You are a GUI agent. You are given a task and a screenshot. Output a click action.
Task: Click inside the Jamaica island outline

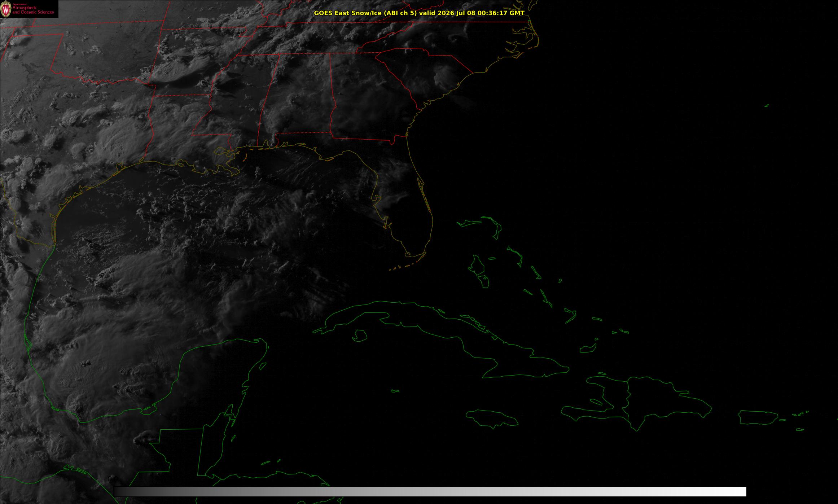coord(492,418)
